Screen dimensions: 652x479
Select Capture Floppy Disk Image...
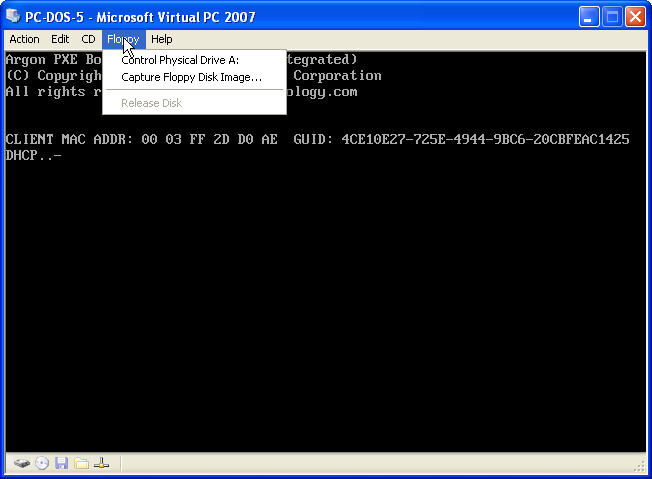click(194, 77)
